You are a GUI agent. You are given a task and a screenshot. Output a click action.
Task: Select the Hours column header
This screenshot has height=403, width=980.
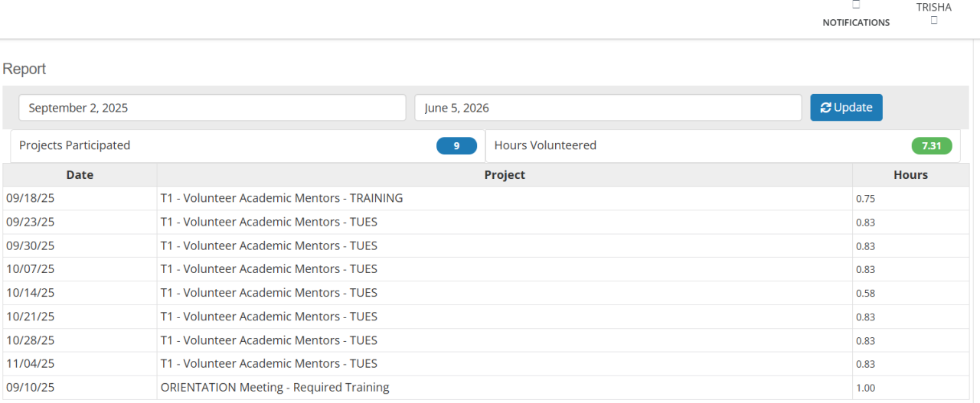(x=910, y=175)
